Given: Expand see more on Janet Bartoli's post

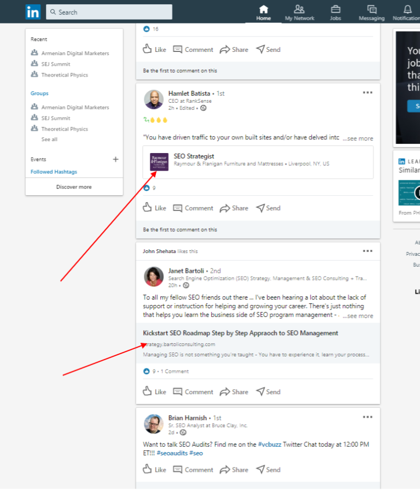Looking at the screenshot, I should [x=358, y=315].
